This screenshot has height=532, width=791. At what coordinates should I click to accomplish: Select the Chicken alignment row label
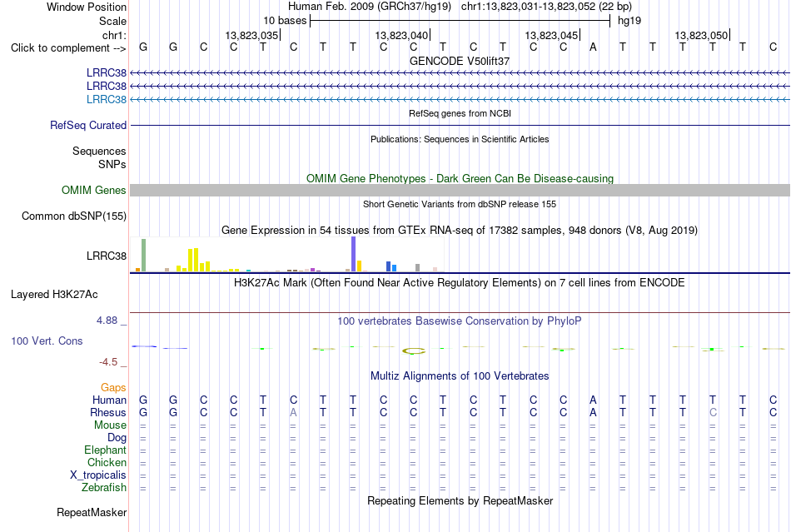tap(107, 462)
